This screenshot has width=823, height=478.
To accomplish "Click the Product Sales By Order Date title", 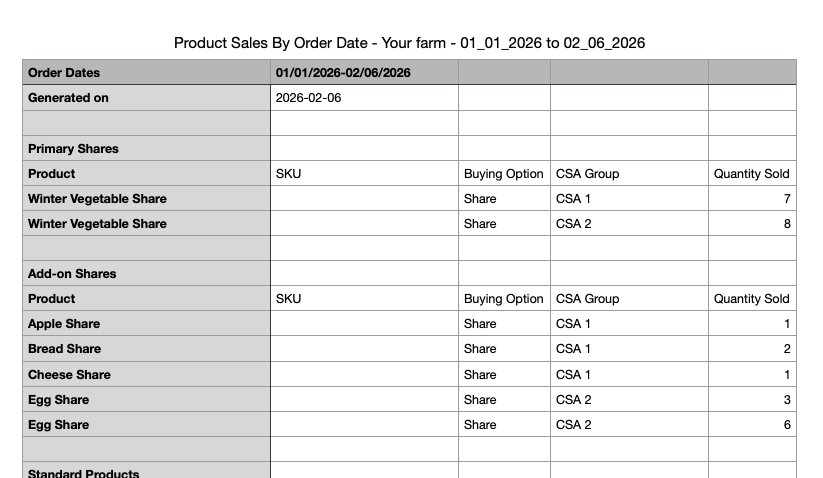I will coord(409,43).
